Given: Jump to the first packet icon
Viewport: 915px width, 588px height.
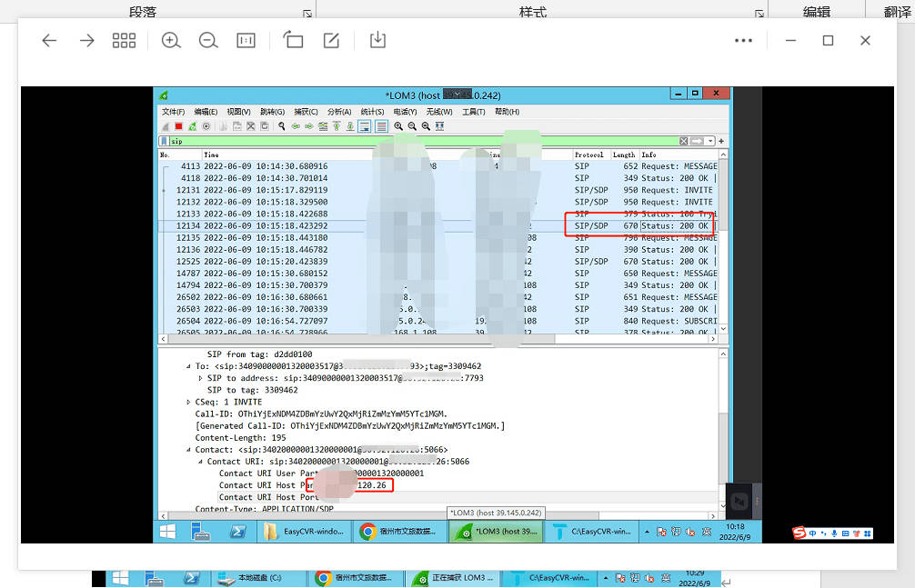Looking at the screenshot, I should [x=337, y=126].
